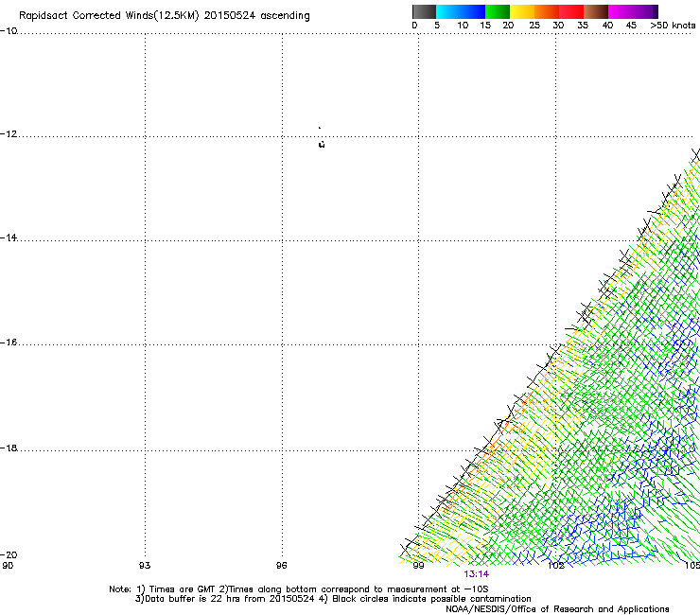
Task: Click the 'Data buffer is 22 hrs' footnote line
Action: pyautogui.click(x=333, y=599)
